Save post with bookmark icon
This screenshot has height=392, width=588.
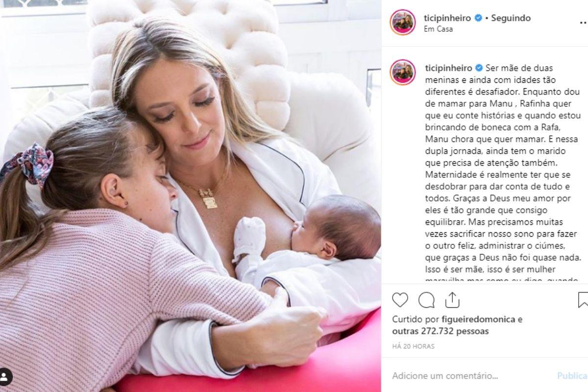(583, 300)
